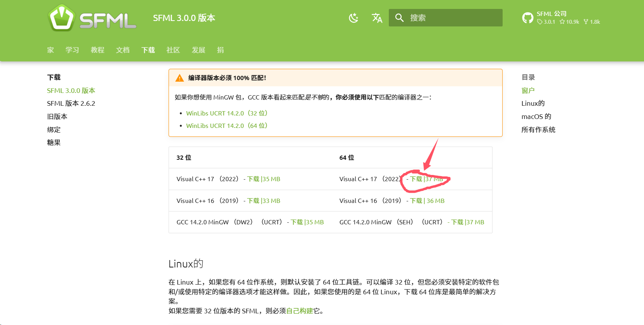
Task: Open the 发展 tab
Action: click(x=198, y=50)
